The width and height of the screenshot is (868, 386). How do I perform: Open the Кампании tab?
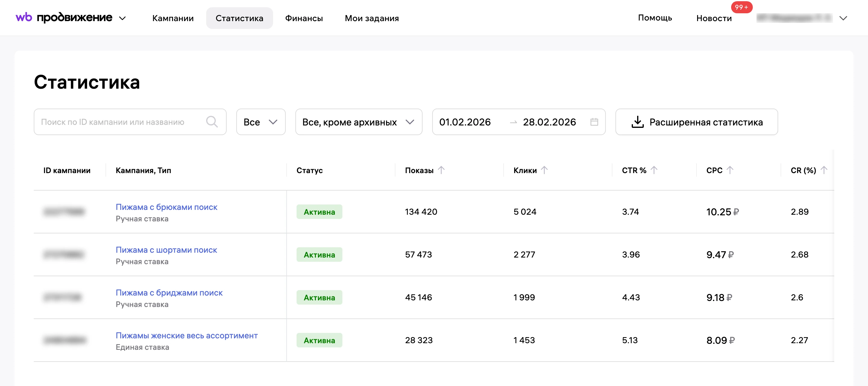pos(173,18)
